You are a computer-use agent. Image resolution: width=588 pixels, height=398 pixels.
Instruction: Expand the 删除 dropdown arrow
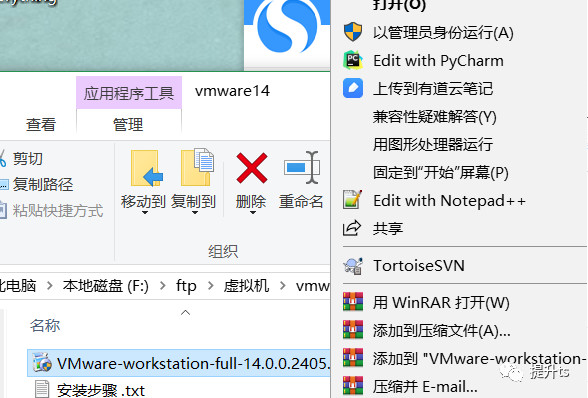point(253,213)
